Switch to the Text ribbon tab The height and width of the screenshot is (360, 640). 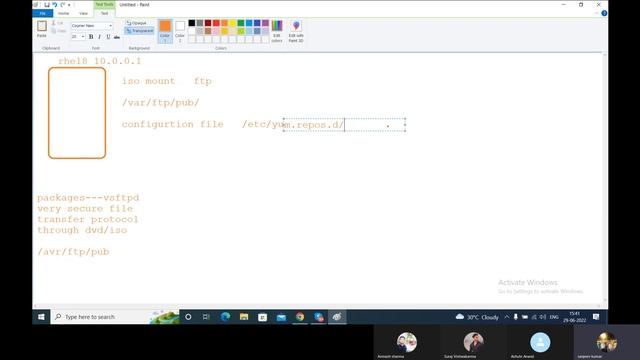click(104, 13)
